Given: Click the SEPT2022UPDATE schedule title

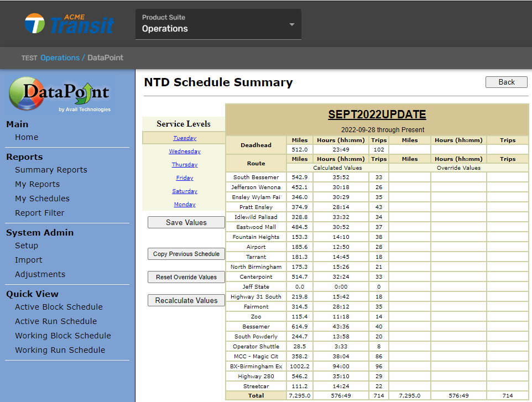Looking at the screenshot, I should [x=377, y=114].
